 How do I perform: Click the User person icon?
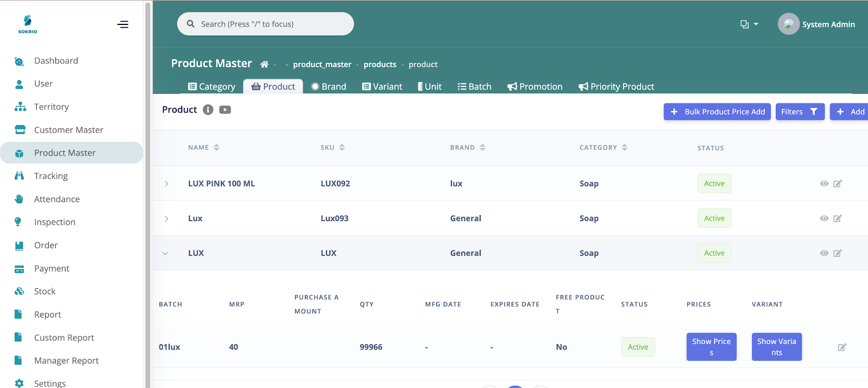20,84
